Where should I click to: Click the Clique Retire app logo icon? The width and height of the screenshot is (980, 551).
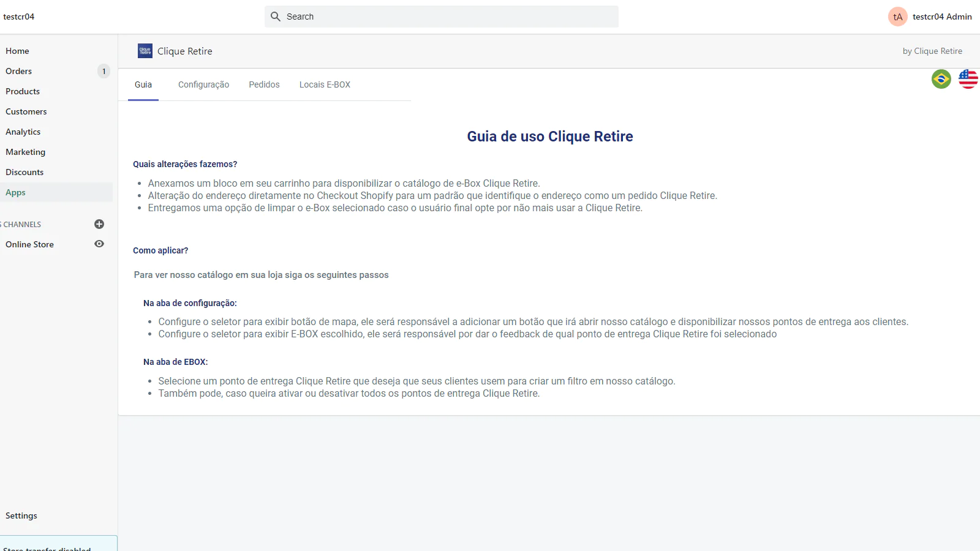pyautogui.click(x=145, y=51)
